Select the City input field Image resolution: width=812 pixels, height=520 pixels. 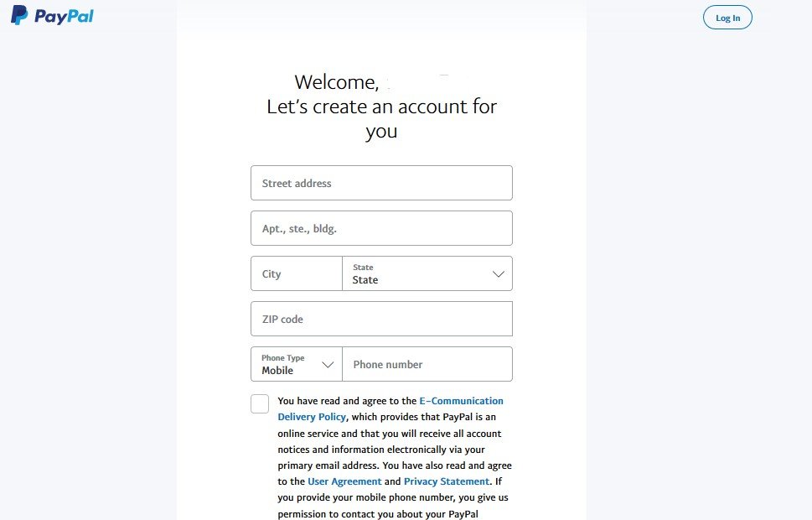(297, 273)
